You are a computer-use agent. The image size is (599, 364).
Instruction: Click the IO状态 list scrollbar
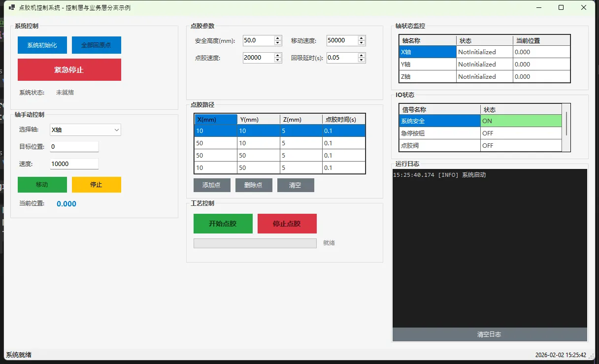tap(566, 123)
